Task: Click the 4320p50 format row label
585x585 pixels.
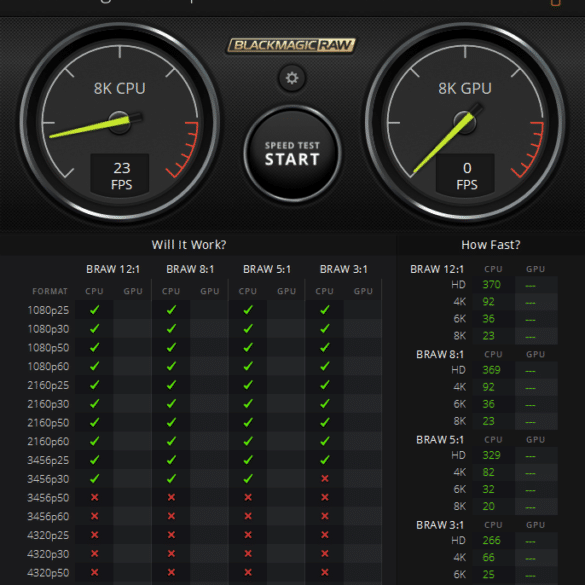Action: (x=48, y=573)
